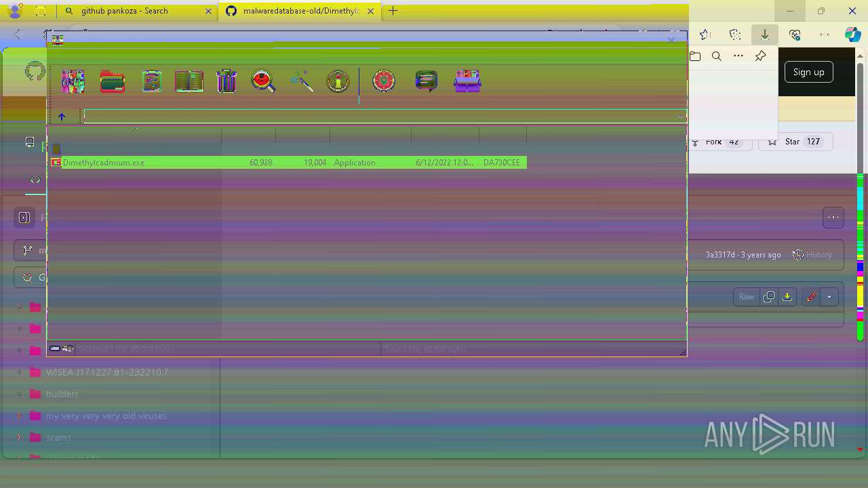Close the malwaredatabase-old tab
Viewport: 868px width, 488px height.
tap(370, 11)
